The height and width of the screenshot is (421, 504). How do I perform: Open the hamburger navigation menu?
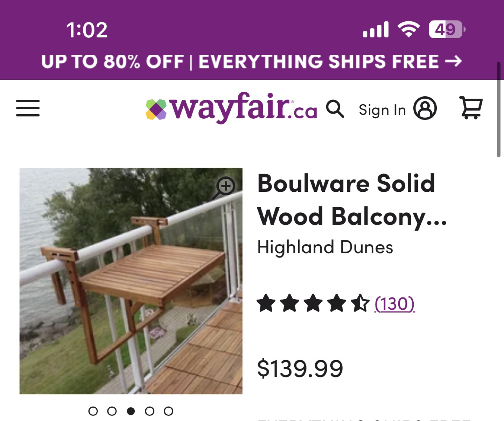(x=28, y=108)
